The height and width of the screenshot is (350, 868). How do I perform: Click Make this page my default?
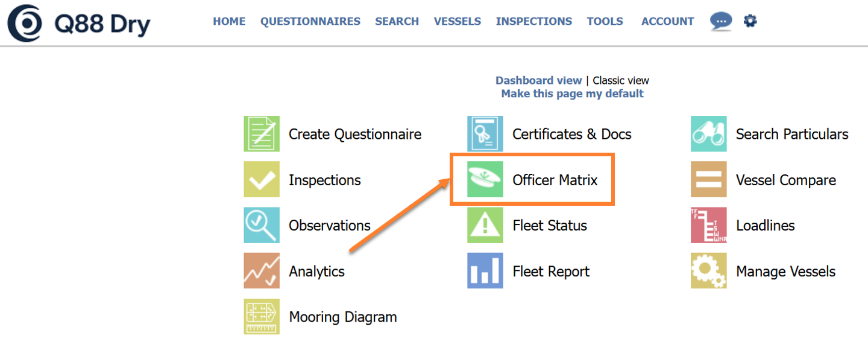(x=572, y=94)
